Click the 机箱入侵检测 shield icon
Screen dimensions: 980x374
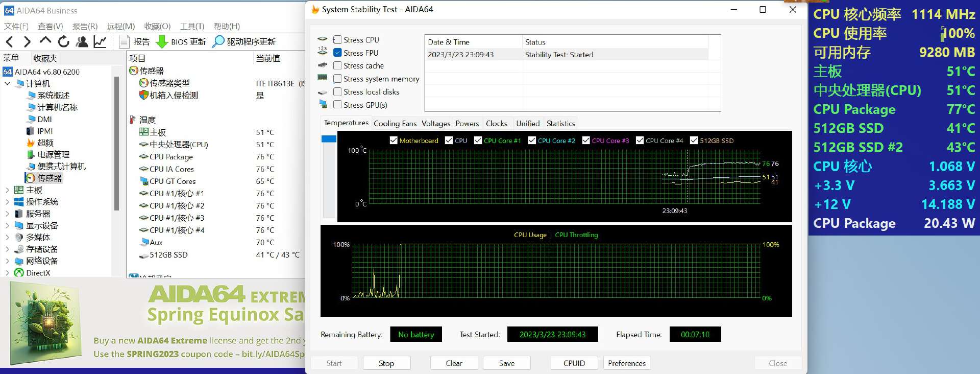(143, 95)
